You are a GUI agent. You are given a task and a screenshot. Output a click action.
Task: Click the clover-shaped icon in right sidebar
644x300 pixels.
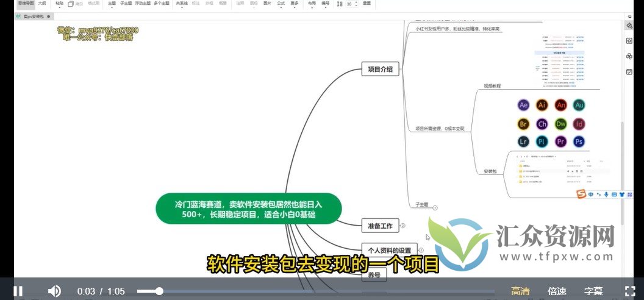(629, 56)
